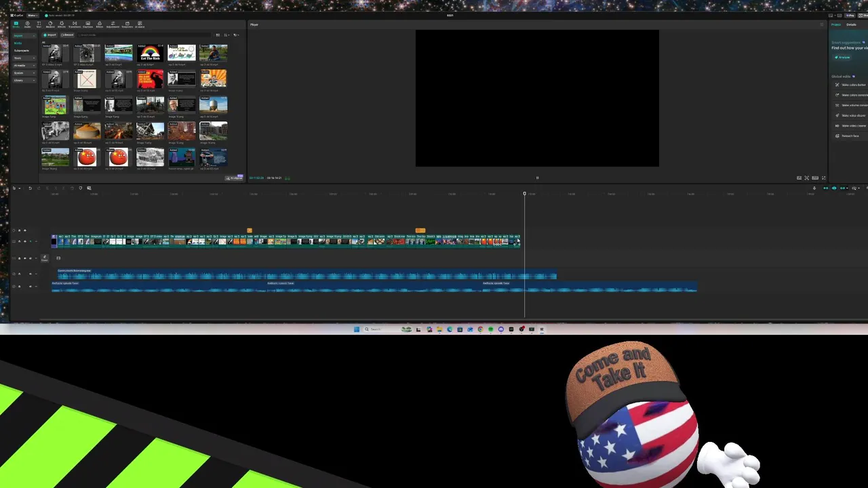Toggle auto snapping in timeline toolbar
868x488 pixels.
click(x=834, y=188)
